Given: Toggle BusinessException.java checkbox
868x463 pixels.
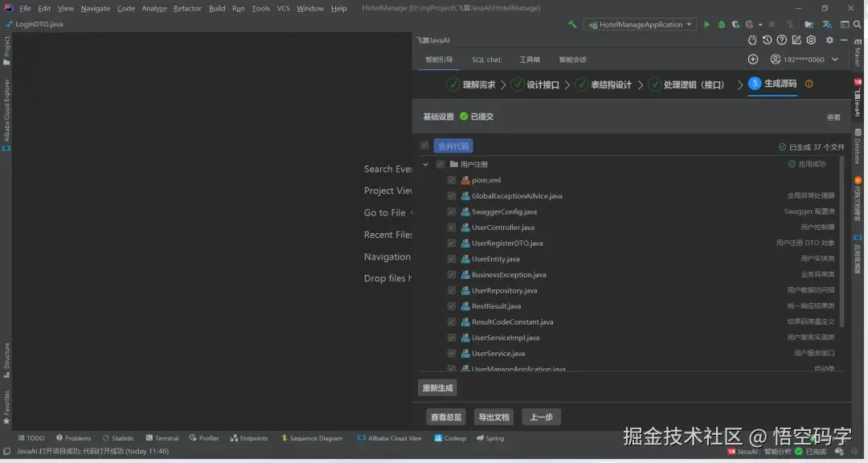Looking at the screenshot, I should click(x=452, y=275).
